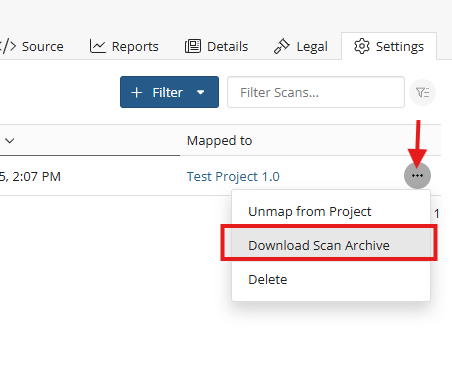Click the 2:07 PM timestamp cell
452x371 pixels.
[x=30, y=176]
